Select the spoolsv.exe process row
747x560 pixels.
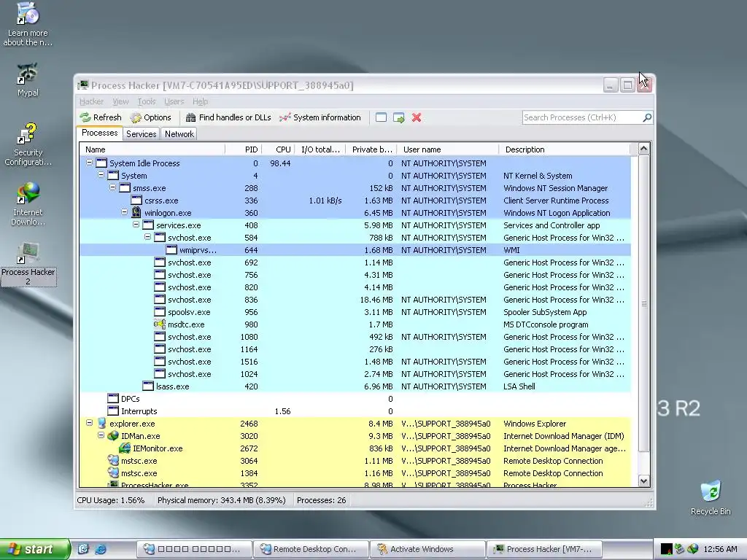(x=355, y=312)
